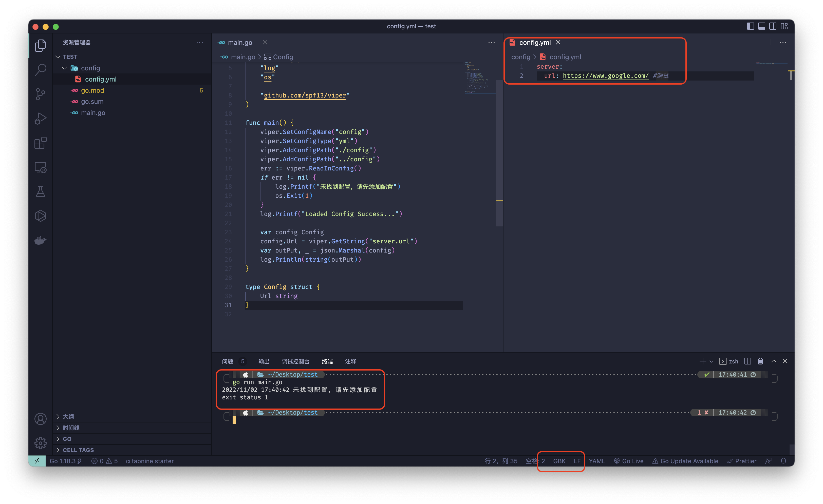Open the Search view icon

pyautogui.click(x=41, y=70)
